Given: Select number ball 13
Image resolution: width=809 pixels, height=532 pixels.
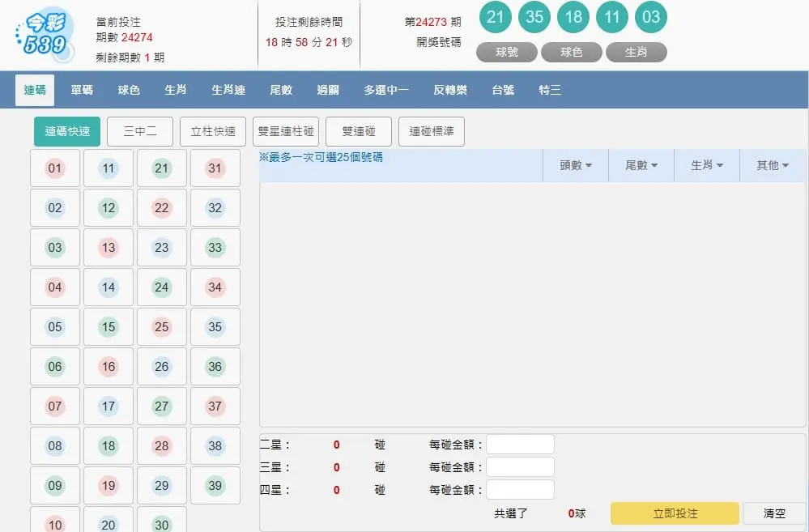Looking at the screenshot, I should coord(108,248).
